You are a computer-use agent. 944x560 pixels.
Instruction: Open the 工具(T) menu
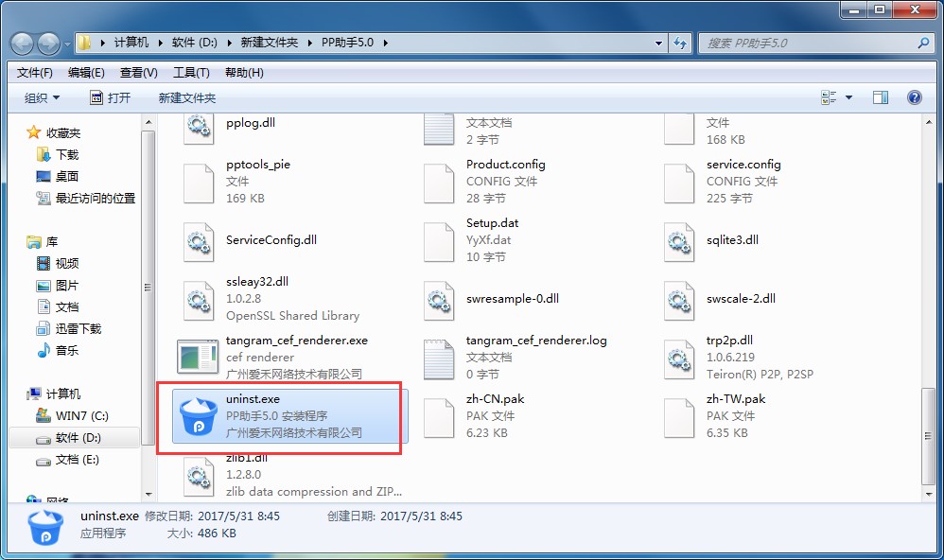point(191,73)
